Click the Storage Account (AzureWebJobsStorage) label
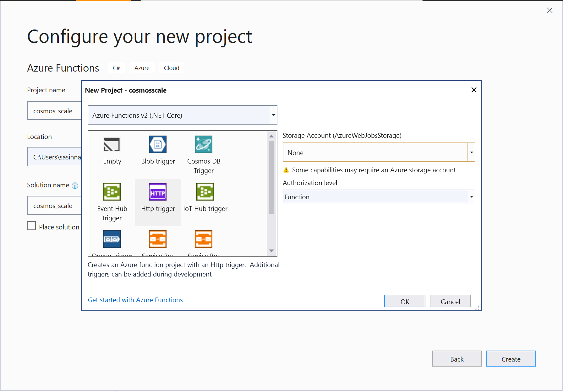This screenshot has height=392, width=563. pyautogui.click(x=342, y=135)
